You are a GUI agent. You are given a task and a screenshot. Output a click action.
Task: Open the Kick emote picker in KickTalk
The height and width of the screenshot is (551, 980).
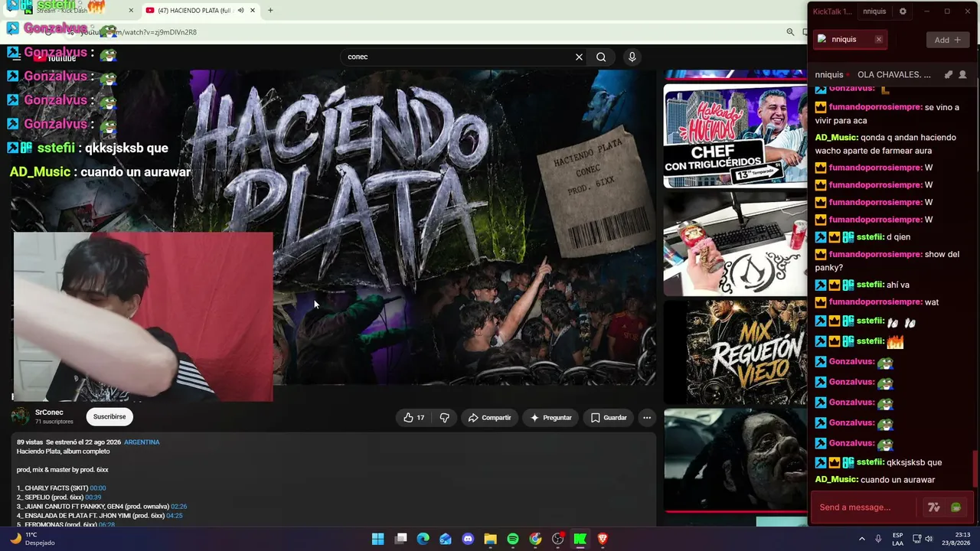point(955,507)
